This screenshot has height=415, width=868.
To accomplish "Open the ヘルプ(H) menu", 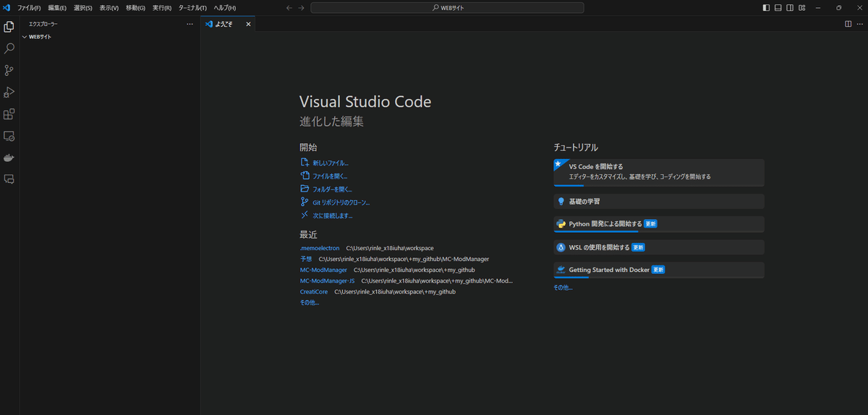I will point(224,7).
